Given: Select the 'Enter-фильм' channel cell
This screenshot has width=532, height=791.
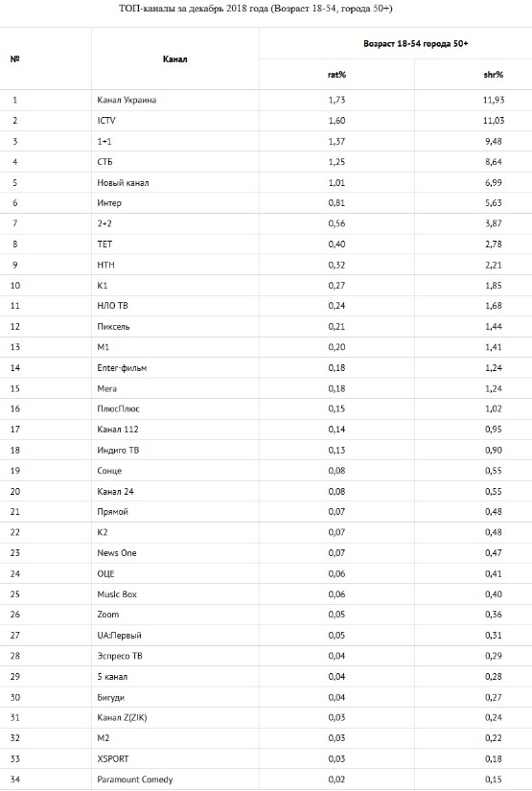Looking at the screenshot, I should [122, 368].
